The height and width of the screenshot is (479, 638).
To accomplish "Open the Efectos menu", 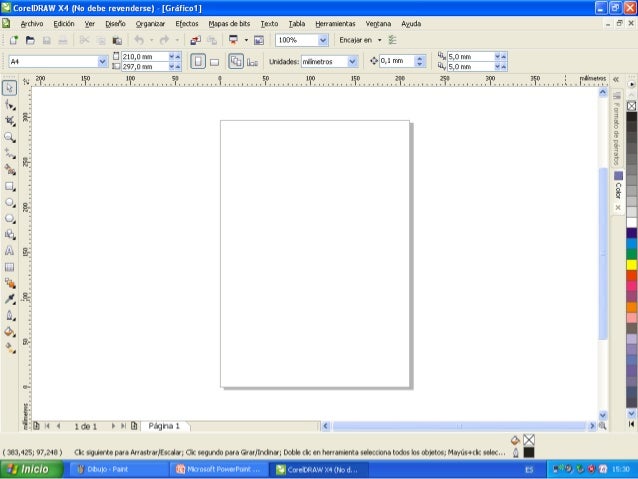I will [x=187, y=24].
